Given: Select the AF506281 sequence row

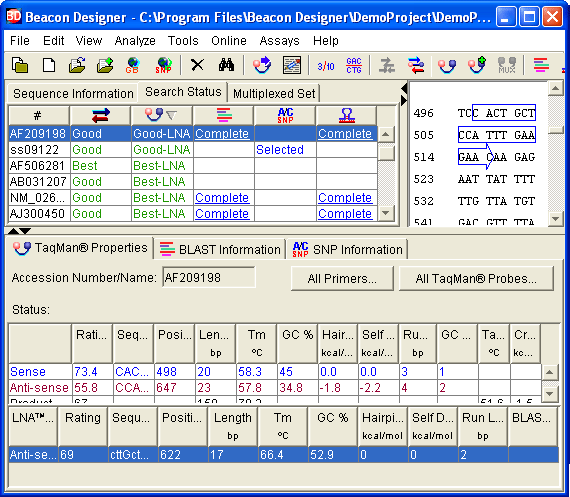Looking at the screenshot, I should (x=193, y=166).
